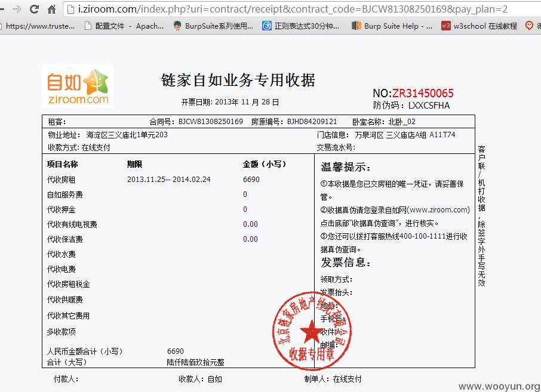Click the 代收房租 row label
The image size is (541, 392).
(61, 180)
